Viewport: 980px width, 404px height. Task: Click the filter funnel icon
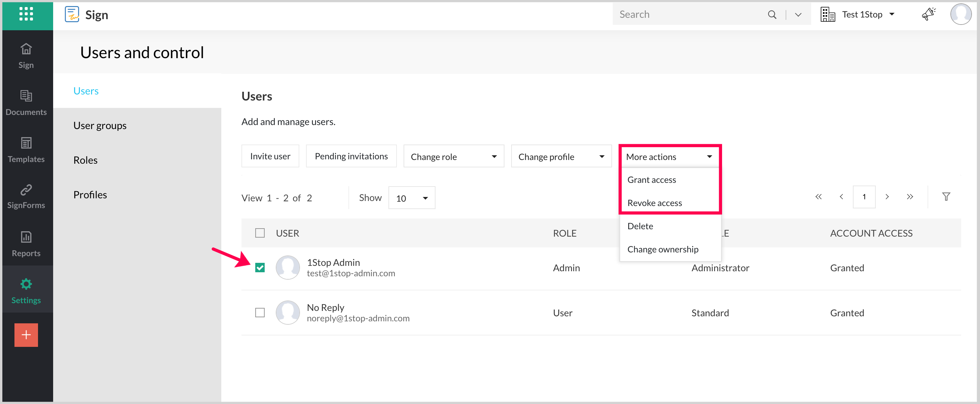click(x=946, y=197)
